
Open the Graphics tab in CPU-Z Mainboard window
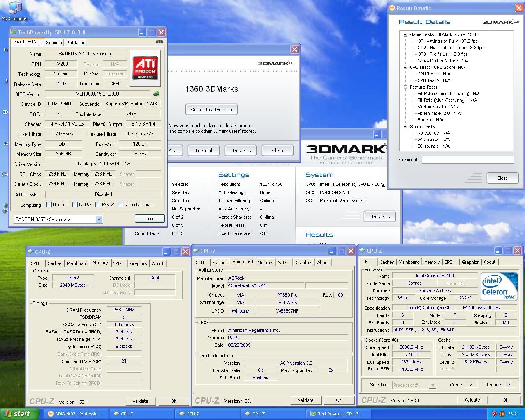(x=304, y=262)
